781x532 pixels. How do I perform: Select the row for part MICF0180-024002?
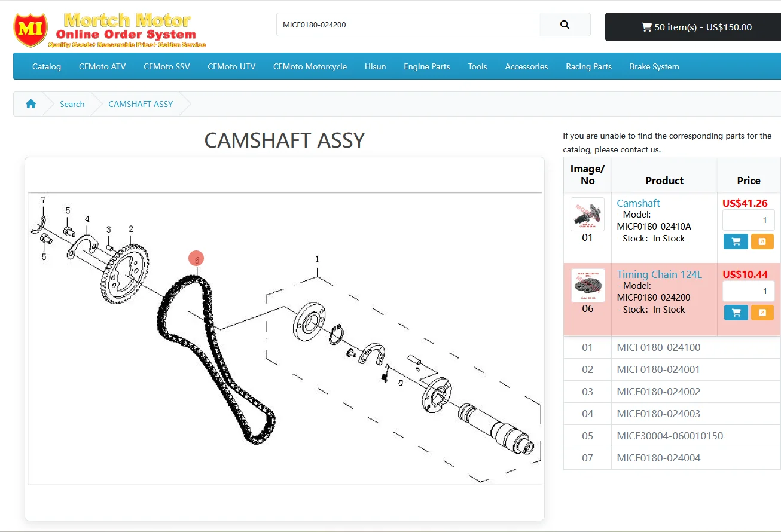point(672,392)
